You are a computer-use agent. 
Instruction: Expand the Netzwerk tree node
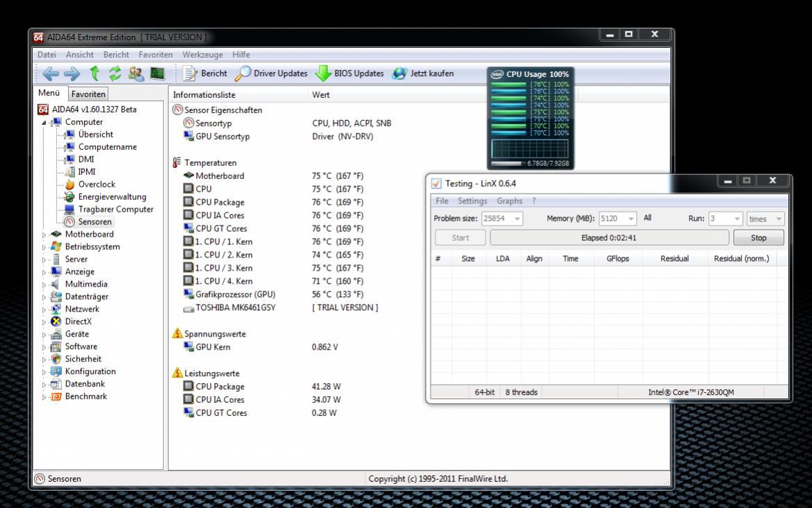[x=44, y=310]
